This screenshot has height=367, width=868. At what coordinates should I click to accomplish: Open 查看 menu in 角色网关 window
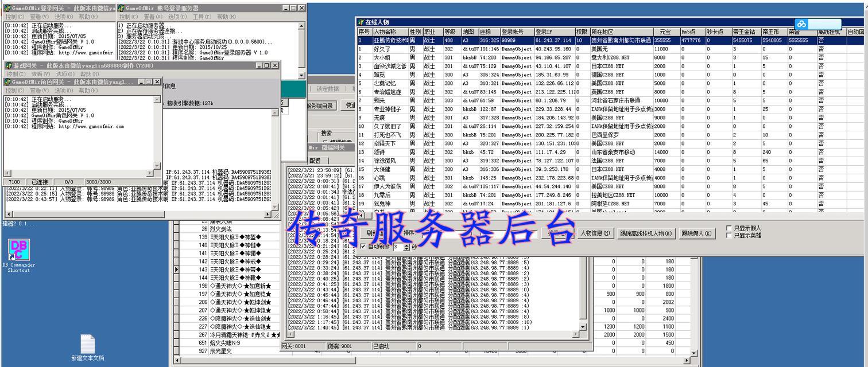coord(39,91)
